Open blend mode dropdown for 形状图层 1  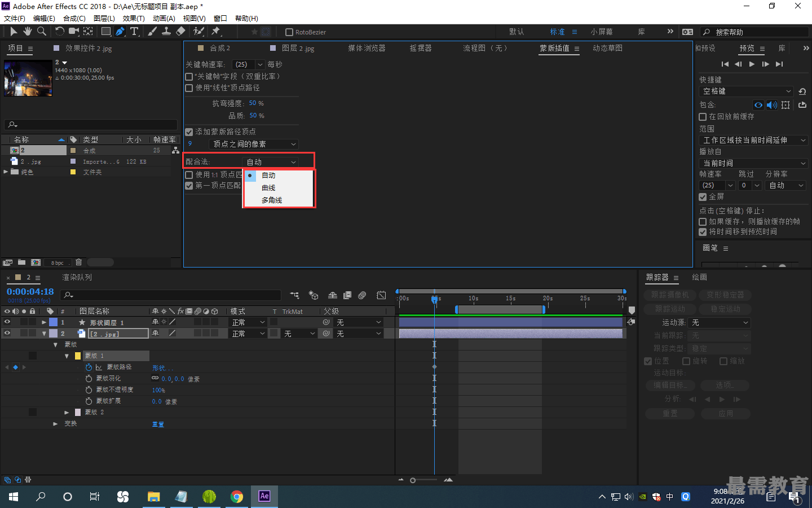[x=248, y=322]
